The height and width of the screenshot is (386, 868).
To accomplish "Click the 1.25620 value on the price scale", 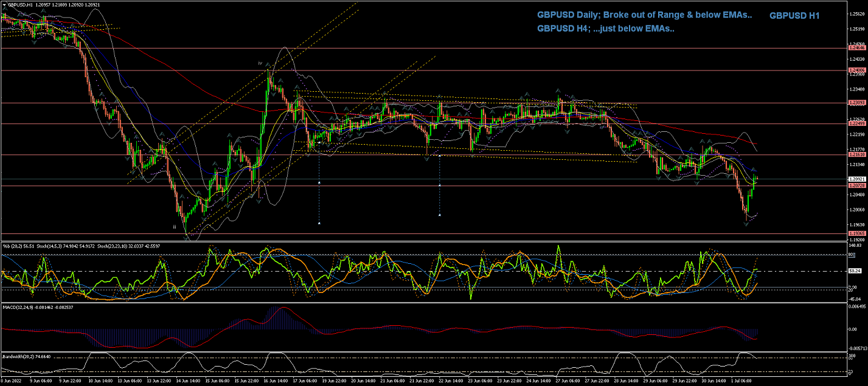I will coord(856,14).
